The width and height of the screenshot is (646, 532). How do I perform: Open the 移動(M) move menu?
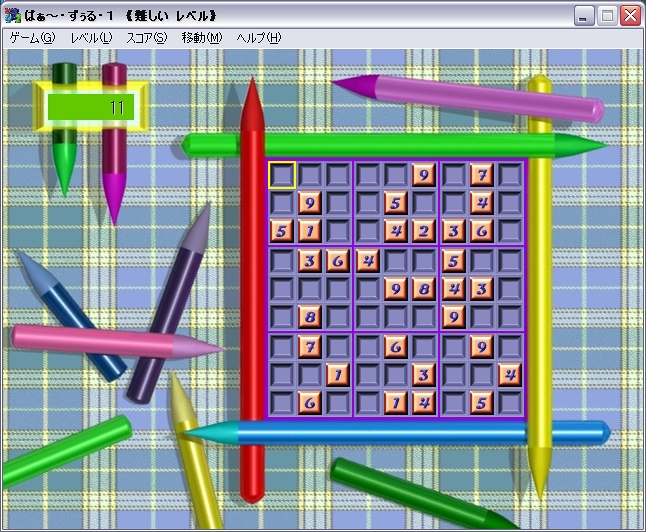pyautogui.click(x=201, y=38)
